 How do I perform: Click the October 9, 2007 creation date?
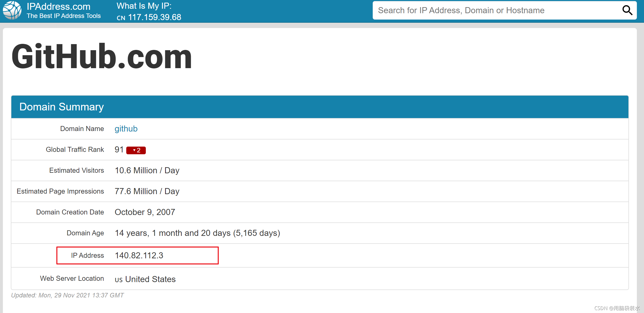click(145, 212)
